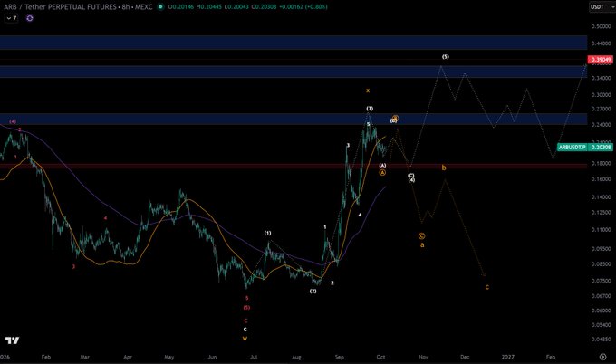Viewport: 616px width, 364px height.
Task: Click the May label on the time axis
Action: [x=168, y=357]
